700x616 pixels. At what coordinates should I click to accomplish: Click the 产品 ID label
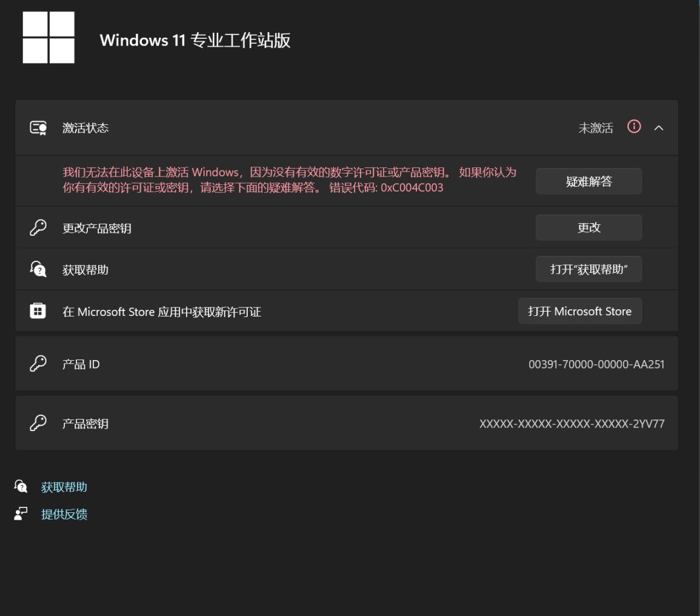click(81, 364)
